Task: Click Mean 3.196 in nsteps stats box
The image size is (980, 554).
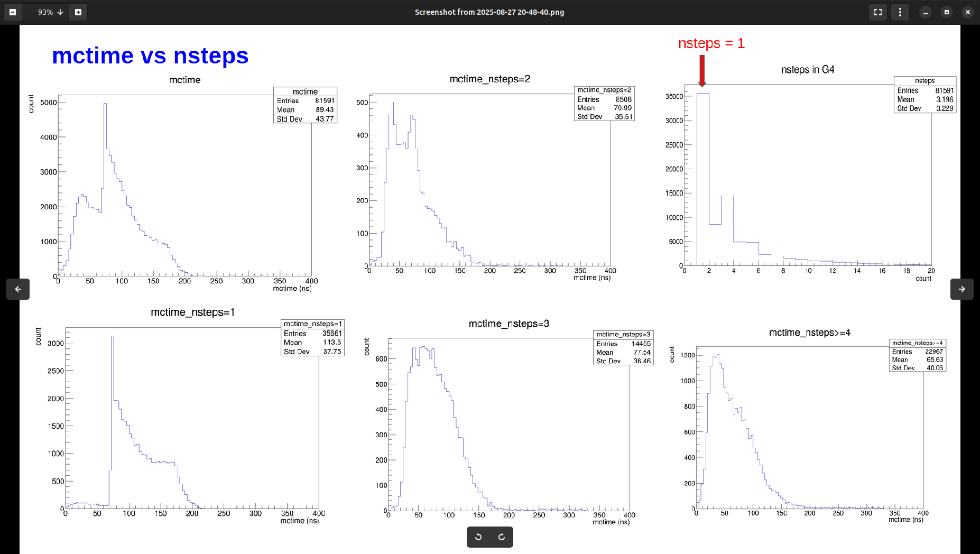Action: tap(925, 99)
